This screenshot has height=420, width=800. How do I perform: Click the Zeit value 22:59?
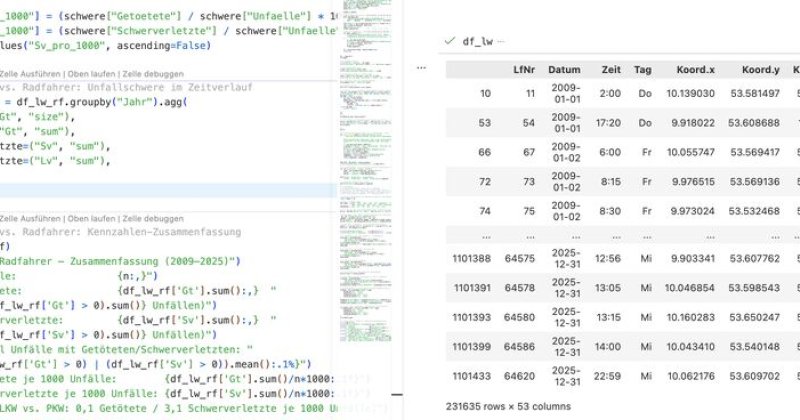607,376
